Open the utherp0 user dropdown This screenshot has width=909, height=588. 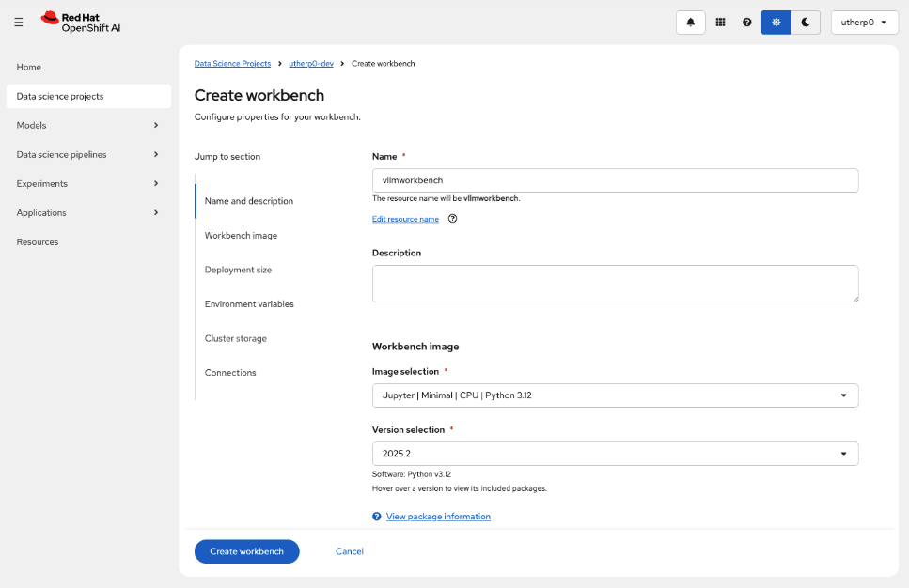coord(864,23)
